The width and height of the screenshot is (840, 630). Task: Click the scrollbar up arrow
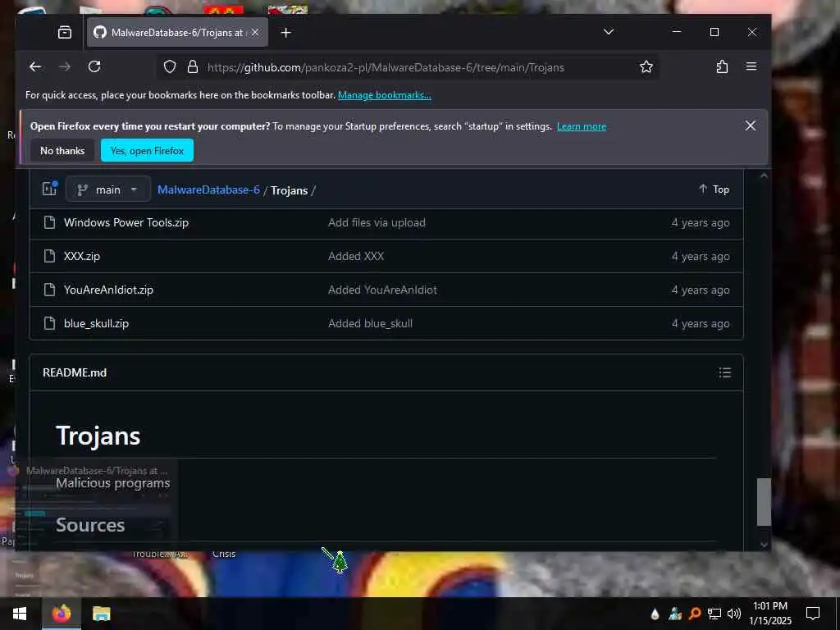pos(764,176)
